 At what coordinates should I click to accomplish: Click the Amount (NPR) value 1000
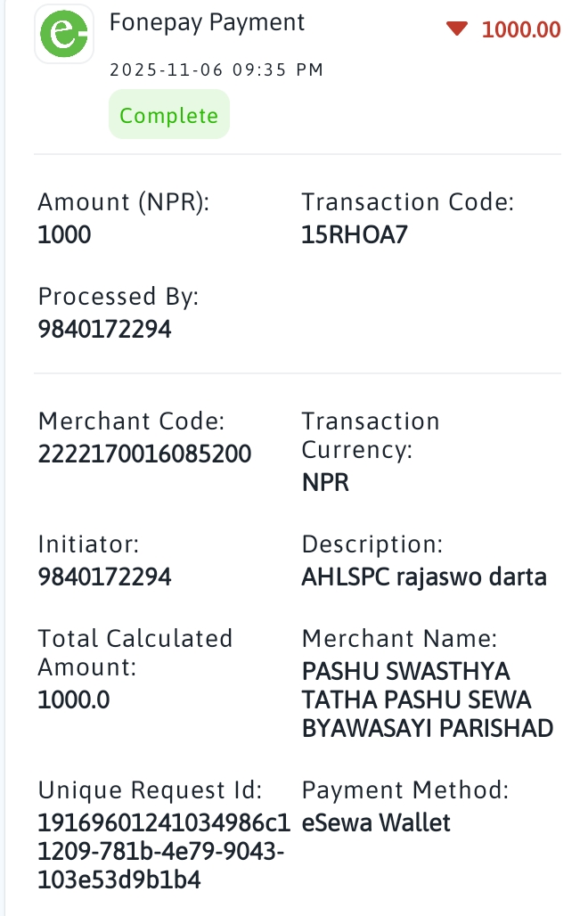(x=64, y=235)
